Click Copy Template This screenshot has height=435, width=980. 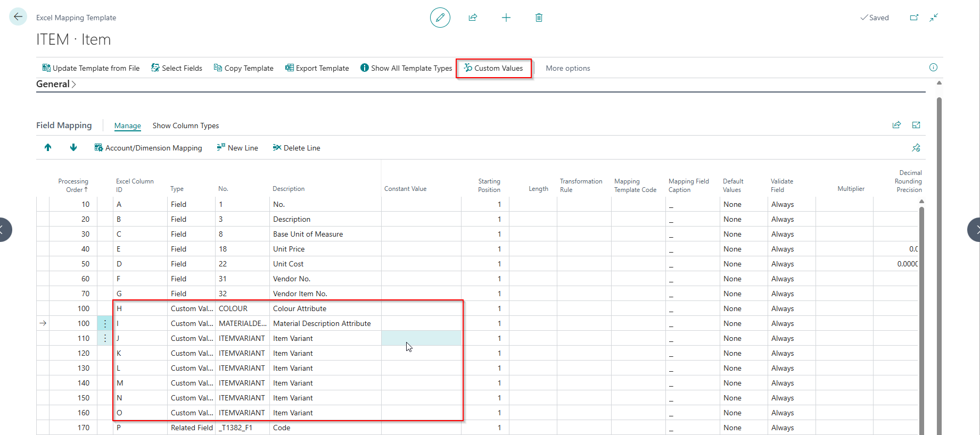click(x=243, y=68)
